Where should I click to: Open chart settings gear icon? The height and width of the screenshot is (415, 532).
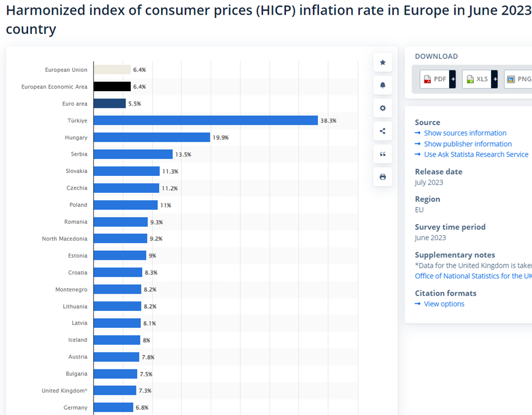[383, 108]
